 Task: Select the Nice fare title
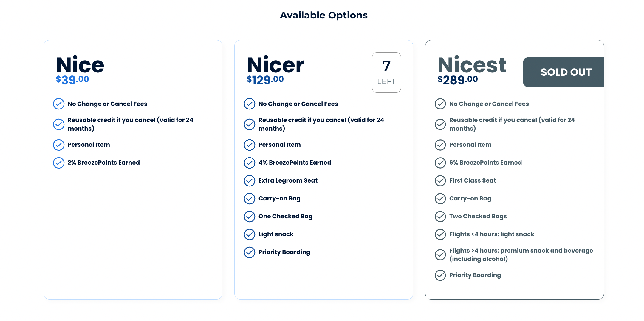tap(80, 65)
